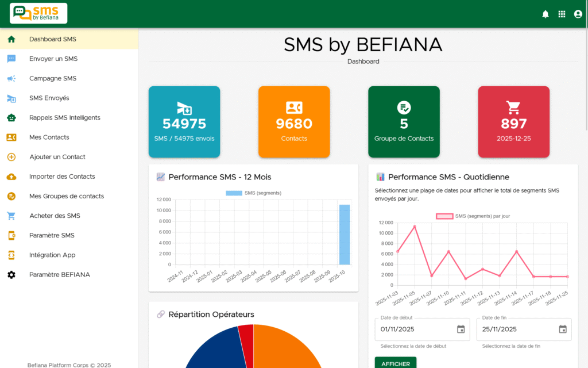Screen dimensions: 588x368
Task: Open Mes Contacts via its sidebar icon
Action: coord(13,137)
